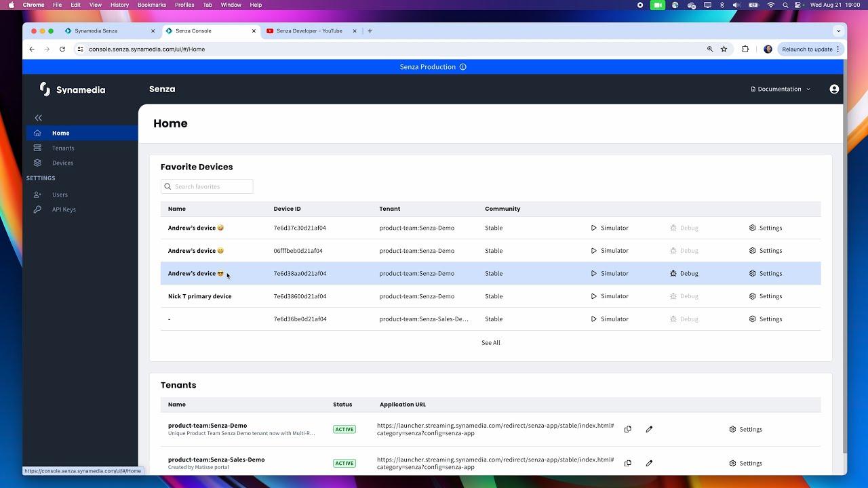Click Device ID 06fffbeb0d21af04
868x488 pixels.
(298, 251)
